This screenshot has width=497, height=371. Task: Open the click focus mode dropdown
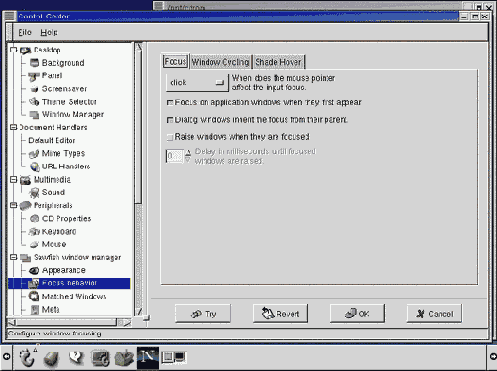[197, 82]
